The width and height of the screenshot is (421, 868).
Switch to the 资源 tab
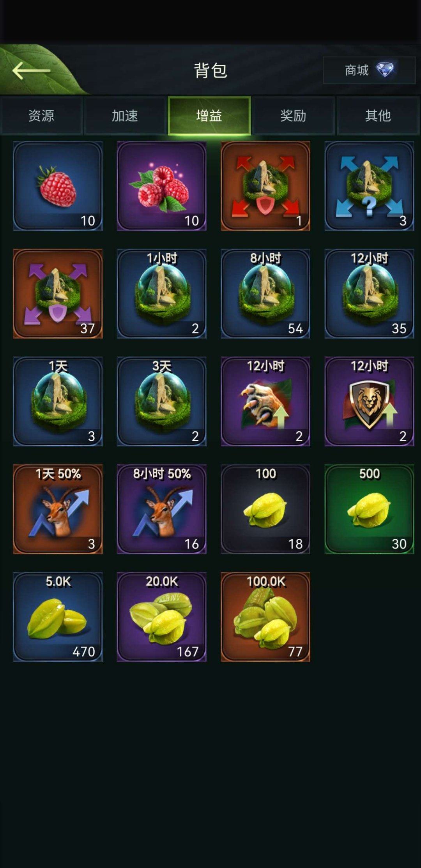[41, 116]
